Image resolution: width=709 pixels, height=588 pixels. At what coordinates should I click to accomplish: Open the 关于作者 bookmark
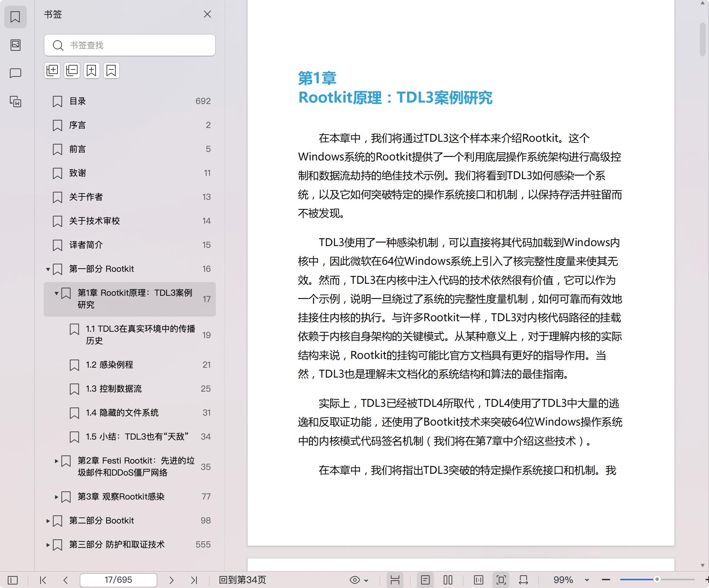pyautogui.click(x=130, y=197)
